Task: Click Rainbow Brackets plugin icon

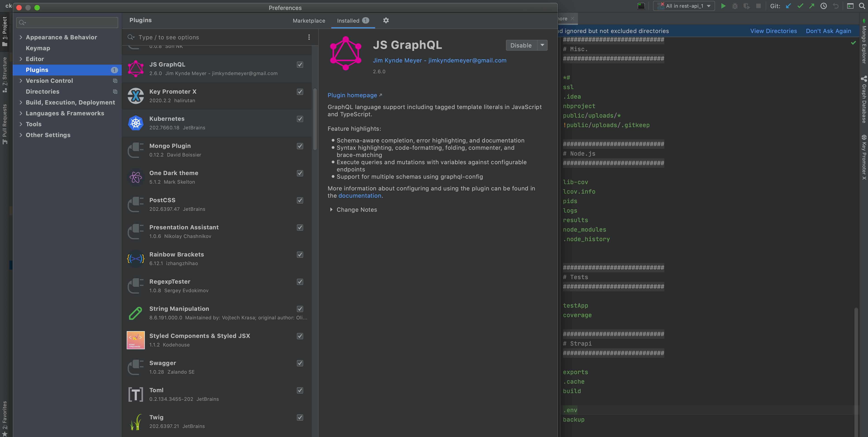Action: click(136, 259)
